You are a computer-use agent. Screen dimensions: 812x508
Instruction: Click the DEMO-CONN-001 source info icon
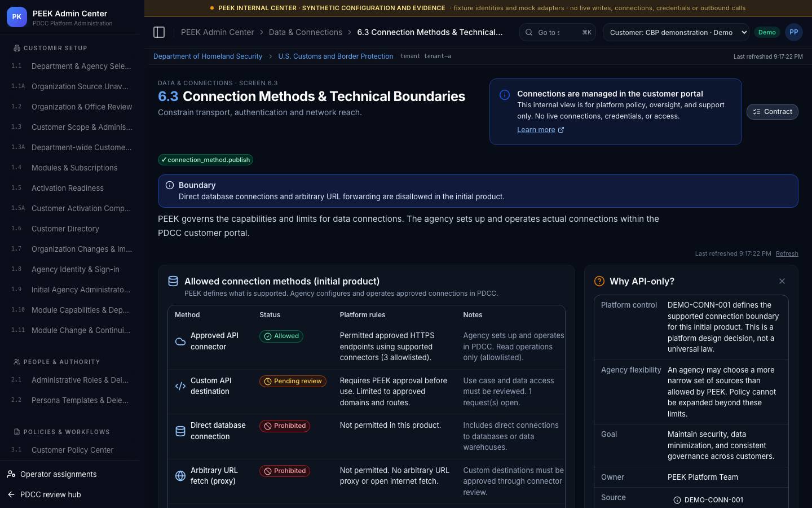click(677, 500)
